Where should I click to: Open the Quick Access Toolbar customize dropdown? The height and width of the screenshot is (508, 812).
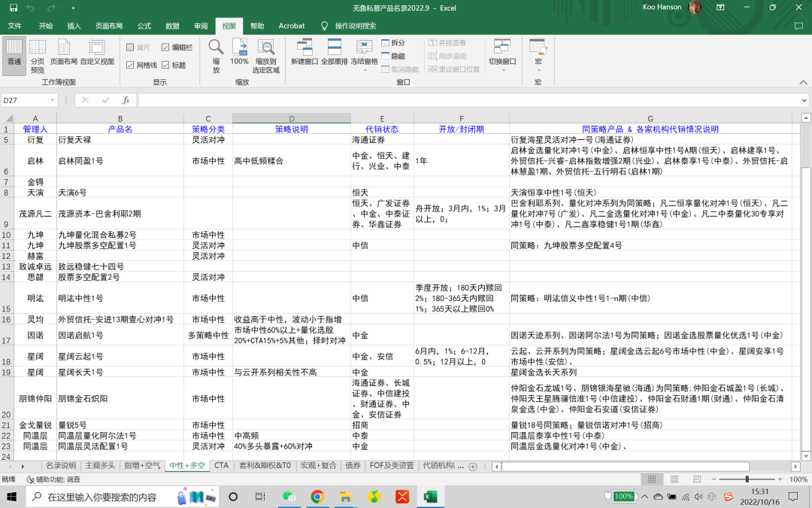(x=73, y=8)
